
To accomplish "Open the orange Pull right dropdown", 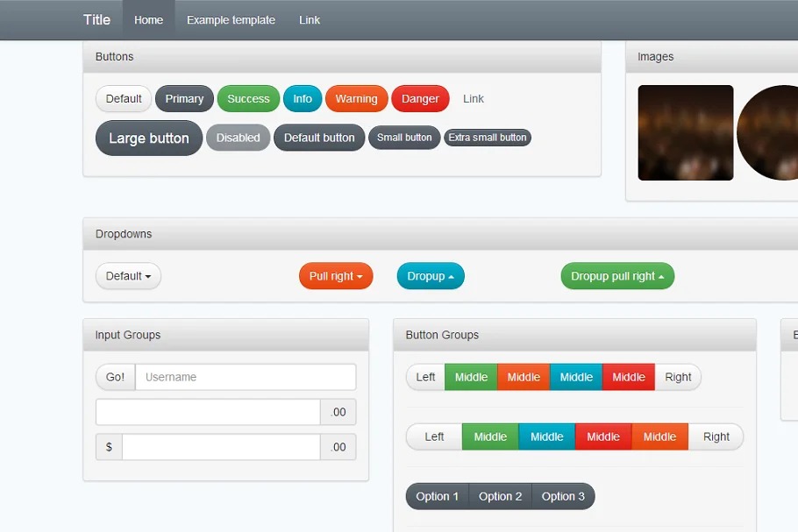I will [336, 276].
